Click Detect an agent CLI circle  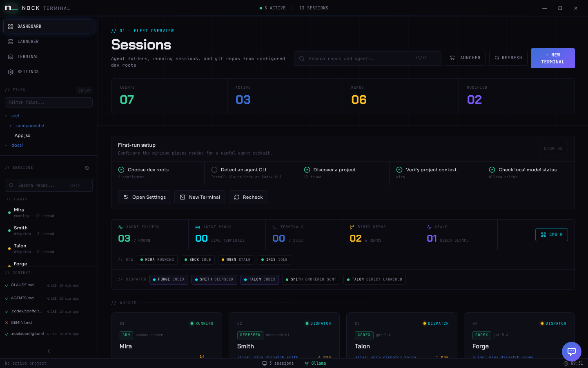(x=214, y=170)
